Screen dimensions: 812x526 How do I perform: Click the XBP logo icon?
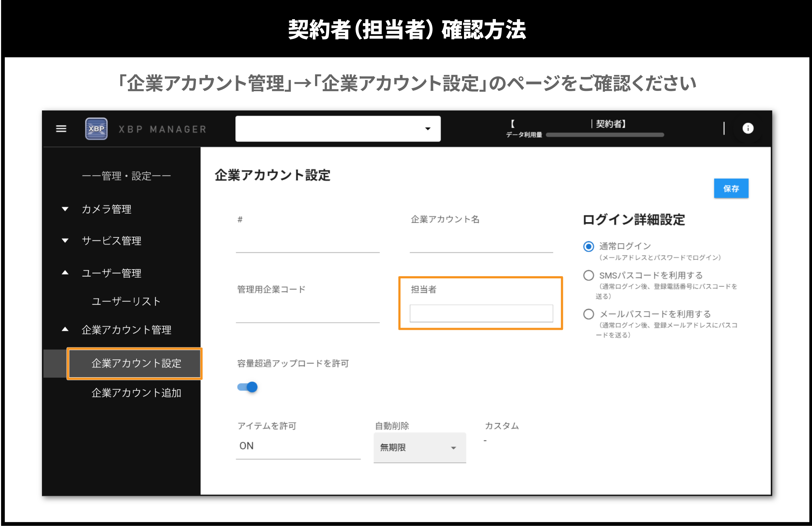click(x=96, y=129)
